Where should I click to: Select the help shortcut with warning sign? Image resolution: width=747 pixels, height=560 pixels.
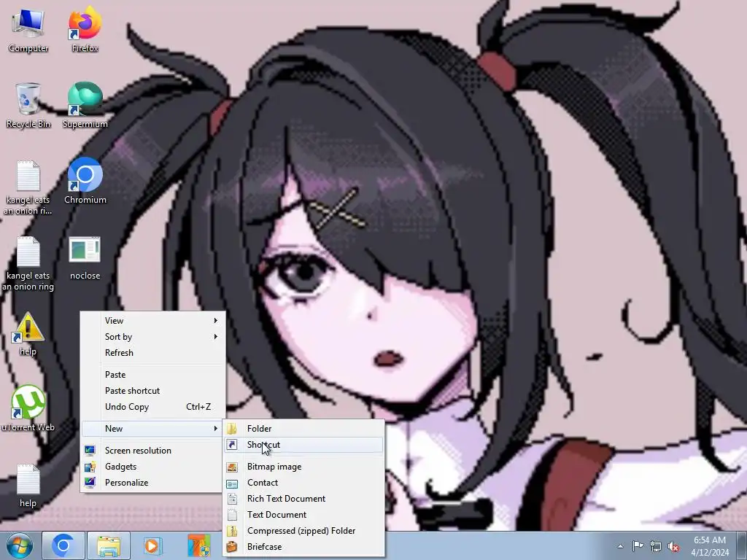tap(28, 334)
